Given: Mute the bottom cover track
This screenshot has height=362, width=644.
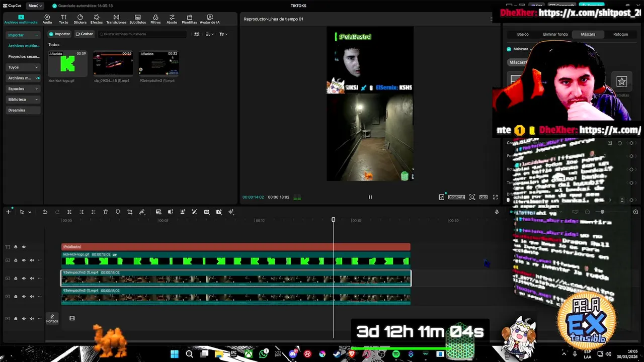Looking at the screenshot, I should click(x=32, y=318).
